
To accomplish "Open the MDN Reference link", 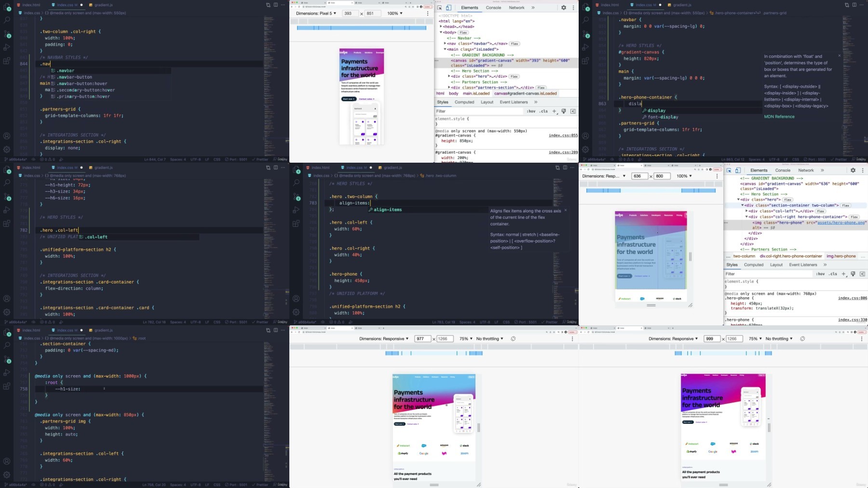I will 779,117.
